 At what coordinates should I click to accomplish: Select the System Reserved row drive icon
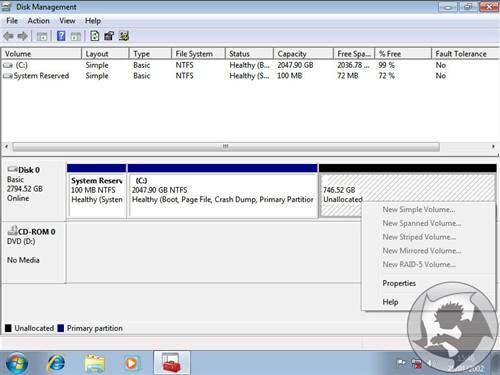coord(8,76)
